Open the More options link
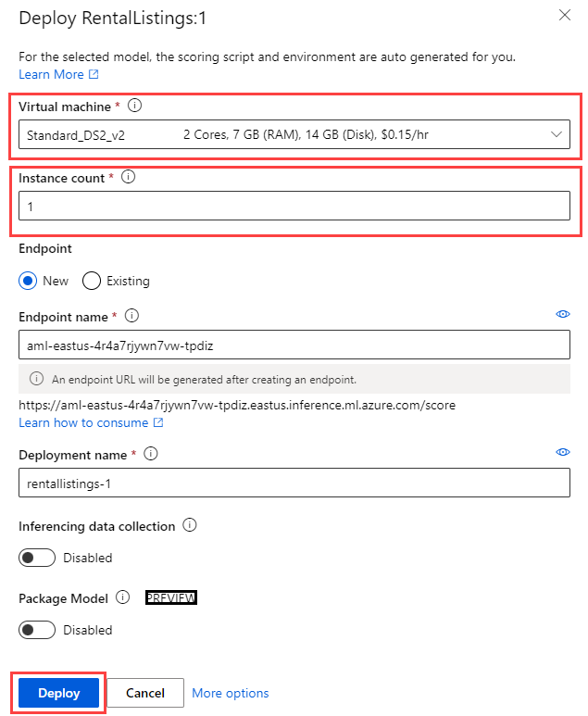Screen dimensions: 588x716 (x=230, y=693)
